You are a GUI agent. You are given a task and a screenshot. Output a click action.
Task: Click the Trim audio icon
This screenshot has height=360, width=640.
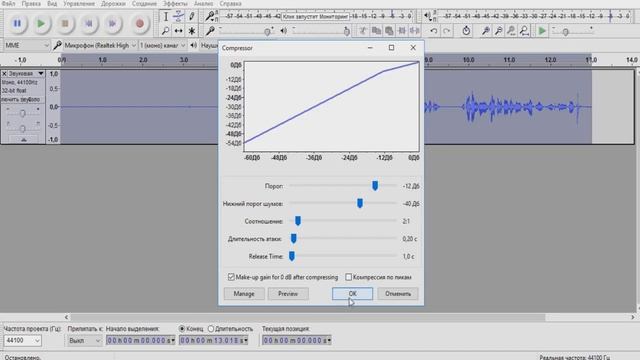tap(402, 31)
